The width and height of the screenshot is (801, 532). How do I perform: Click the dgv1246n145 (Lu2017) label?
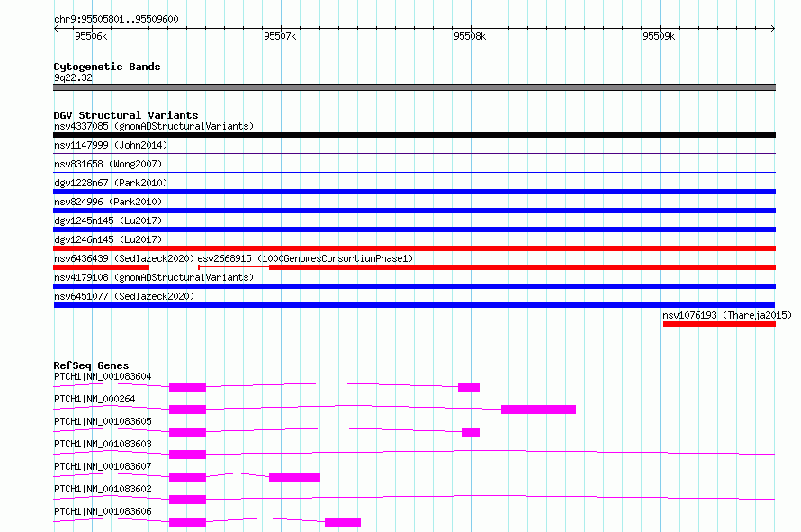108,239
